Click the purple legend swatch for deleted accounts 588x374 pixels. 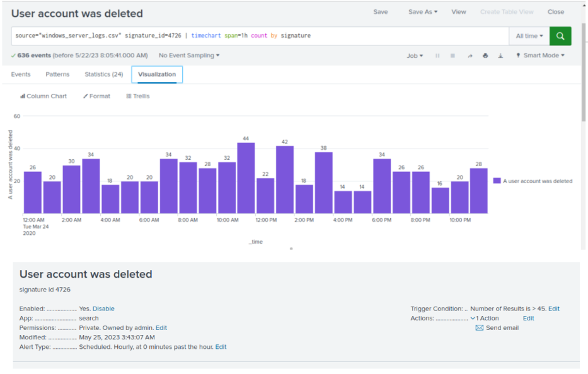pos(497,181)
